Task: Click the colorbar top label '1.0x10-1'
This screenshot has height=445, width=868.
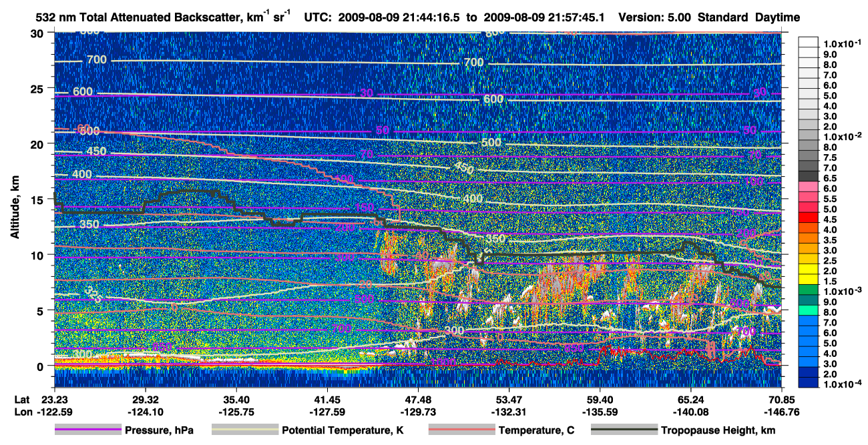Action: (841, 43)
